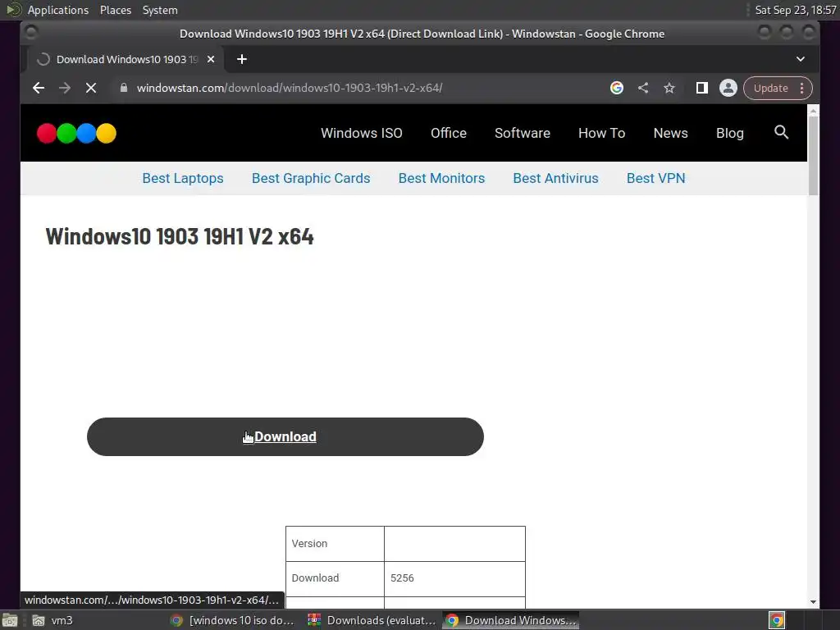Open site search magnifier
The height and width of the screenshot is (630, 840).
(x=781, y=132)
